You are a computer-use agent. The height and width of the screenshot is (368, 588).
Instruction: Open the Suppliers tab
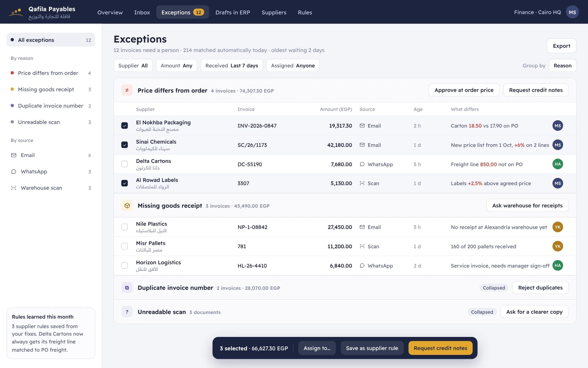274,12
